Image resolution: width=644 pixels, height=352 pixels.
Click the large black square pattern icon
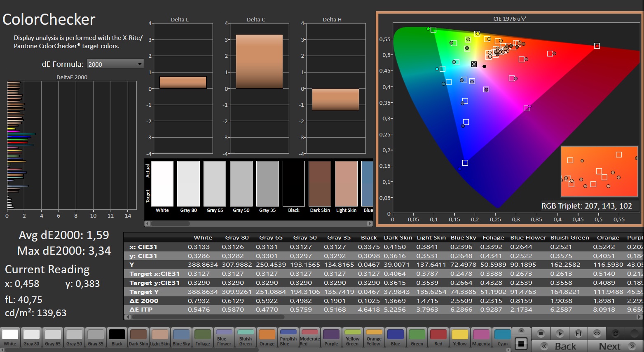click(521, 344)
